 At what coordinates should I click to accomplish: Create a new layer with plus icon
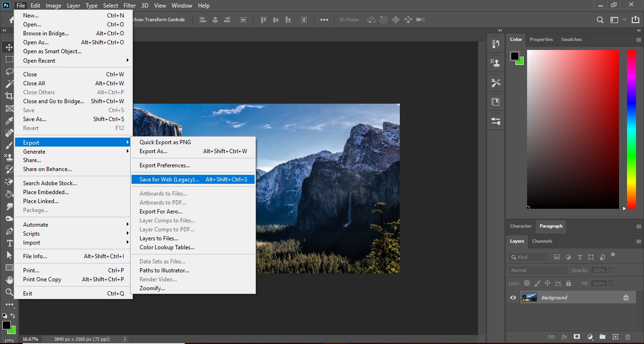(x=615, y=337)
